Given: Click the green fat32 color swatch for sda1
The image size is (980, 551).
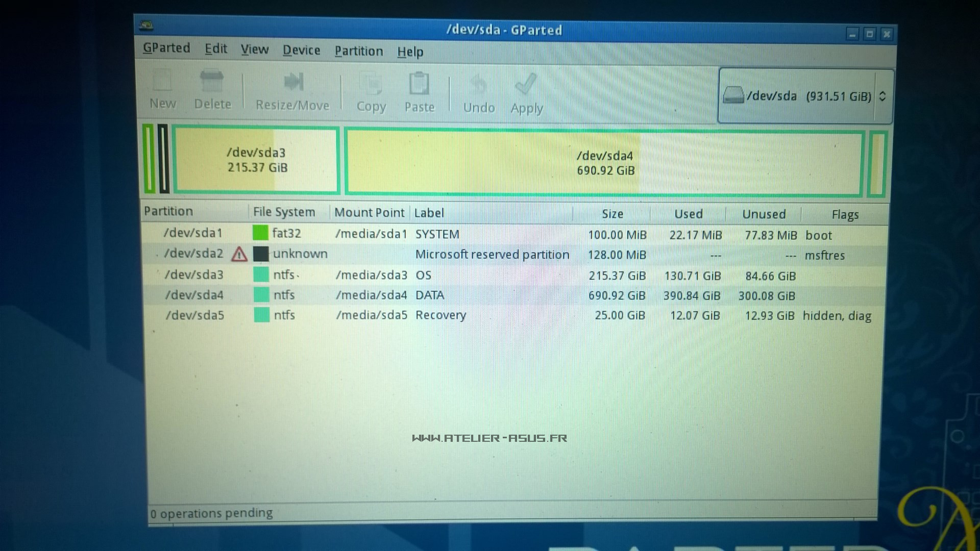Looking at the screenshot, I should [260, 233].
